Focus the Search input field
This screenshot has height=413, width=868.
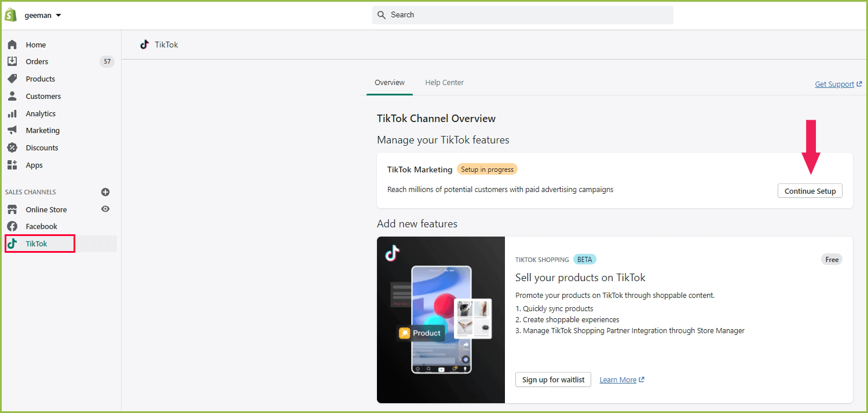pyautogui.click(x=522, y=15)
